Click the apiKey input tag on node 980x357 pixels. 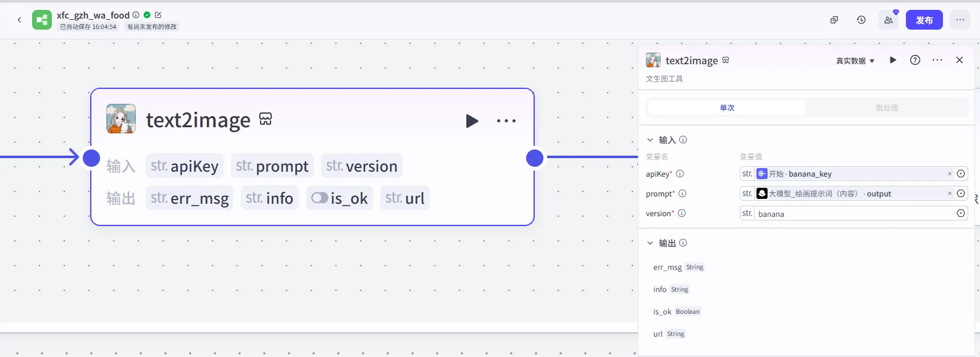[x=185, y=166]
